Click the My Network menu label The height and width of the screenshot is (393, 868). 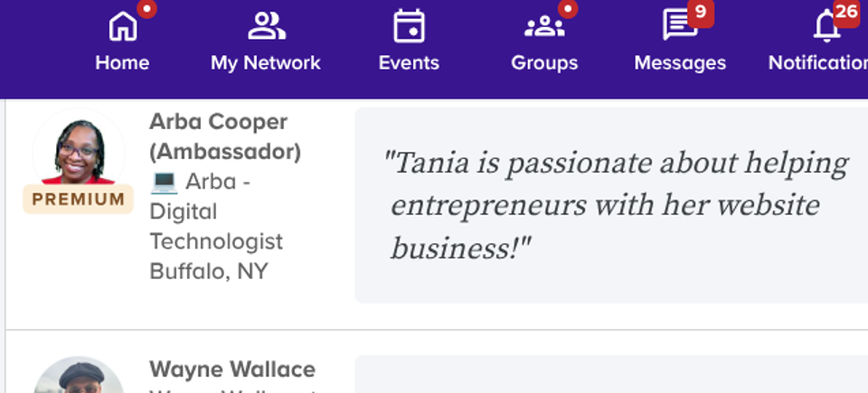coord(266,62)
